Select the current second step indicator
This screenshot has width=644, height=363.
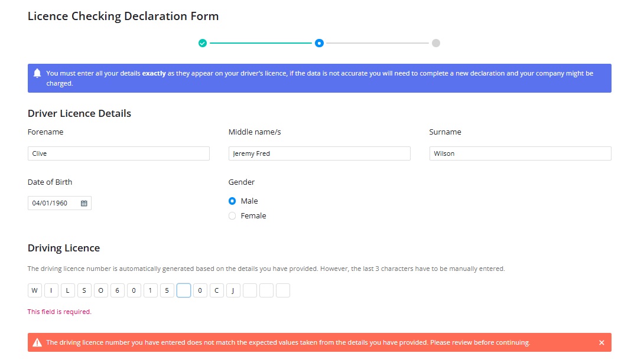tap(319, 43)
